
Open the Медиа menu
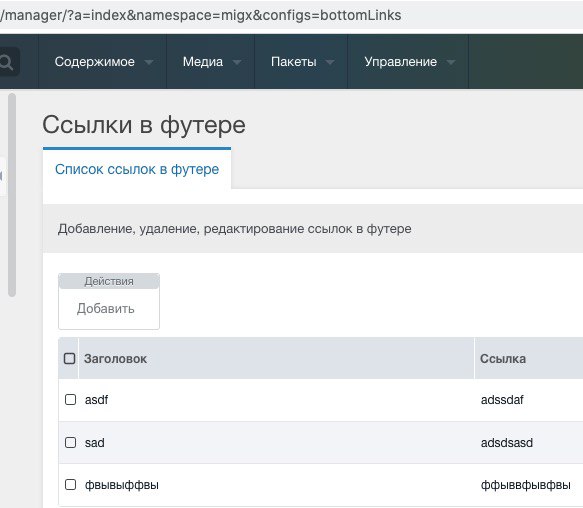[211, 62]
